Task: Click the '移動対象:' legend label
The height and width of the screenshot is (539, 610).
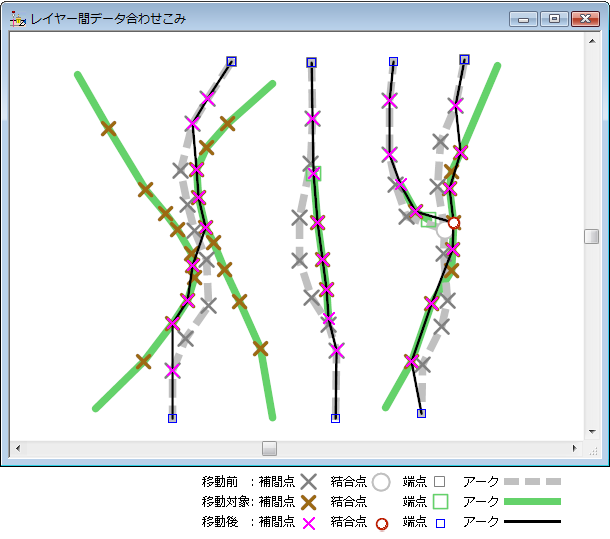Action: click(x=228, y=502)
